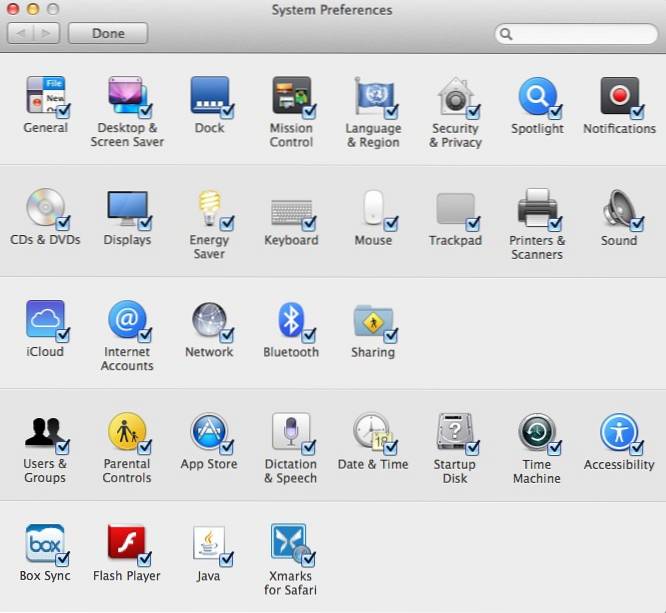Open the Printers & Scanners icon

[536, 208]
